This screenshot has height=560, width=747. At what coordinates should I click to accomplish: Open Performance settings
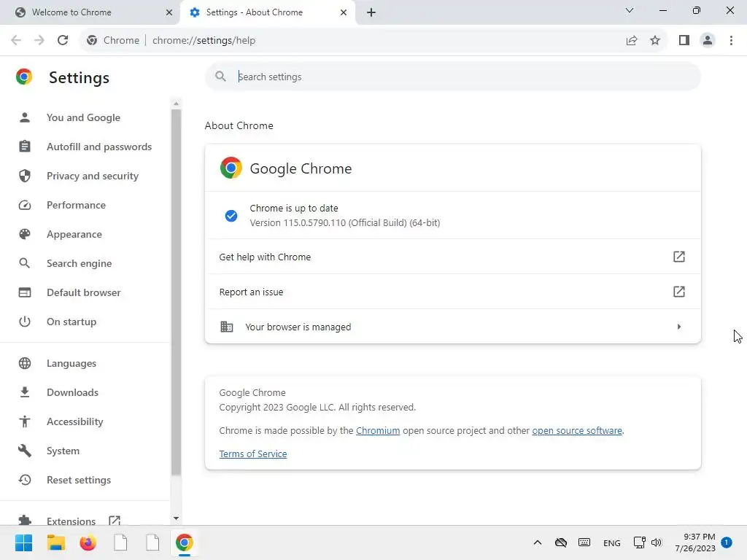pos(76,205)
